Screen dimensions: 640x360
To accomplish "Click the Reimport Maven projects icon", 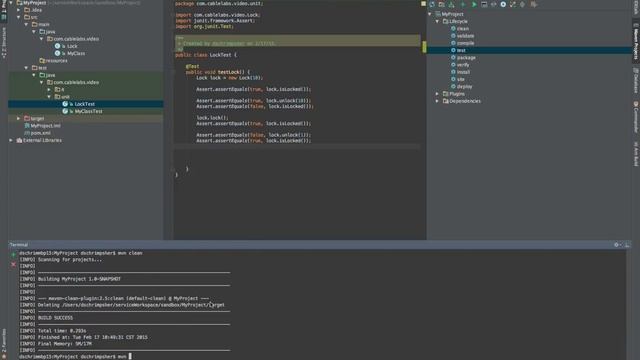I will coord(432,4).
